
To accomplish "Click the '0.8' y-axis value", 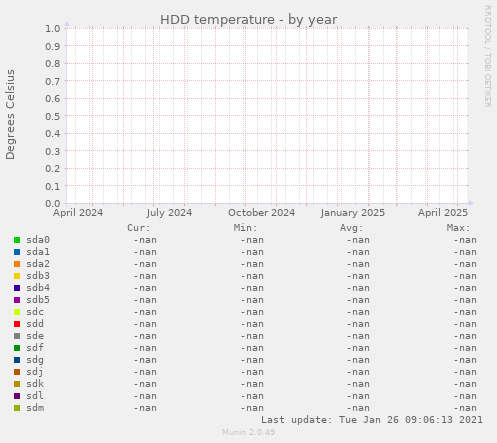I will tap(53, 63).
